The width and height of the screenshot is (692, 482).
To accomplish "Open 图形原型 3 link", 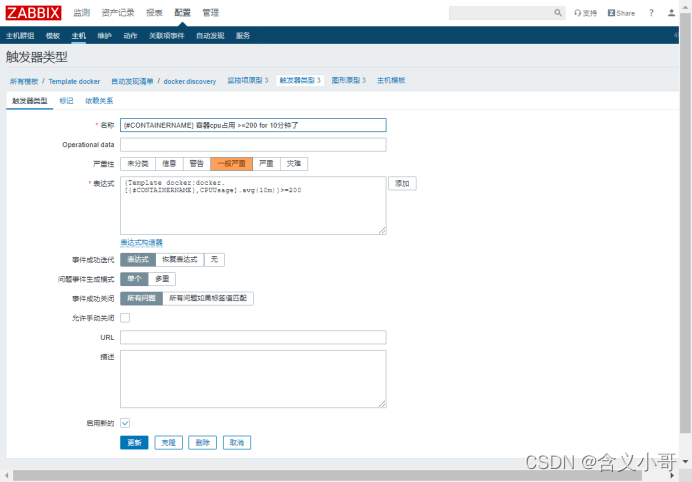I will 349,80.
